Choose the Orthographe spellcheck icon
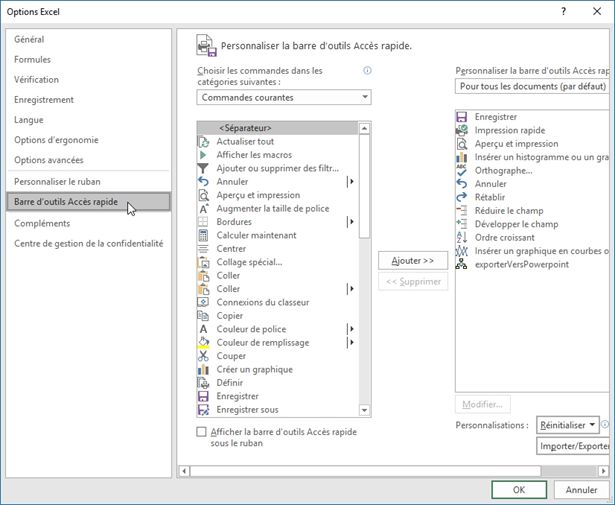 coord(462,171)
